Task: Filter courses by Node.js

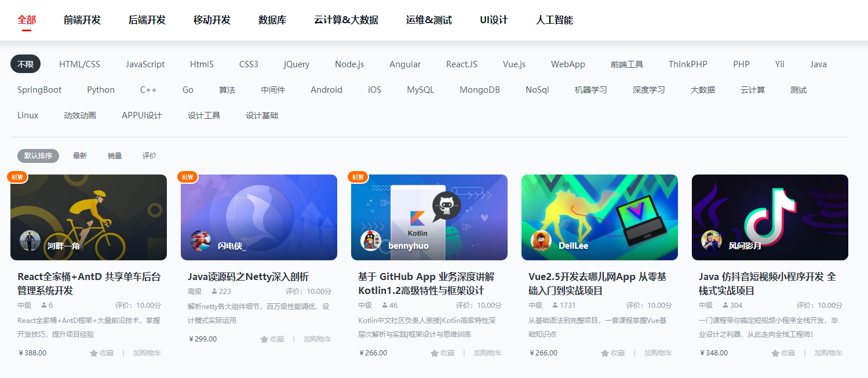Action: [x=349, y=64]
